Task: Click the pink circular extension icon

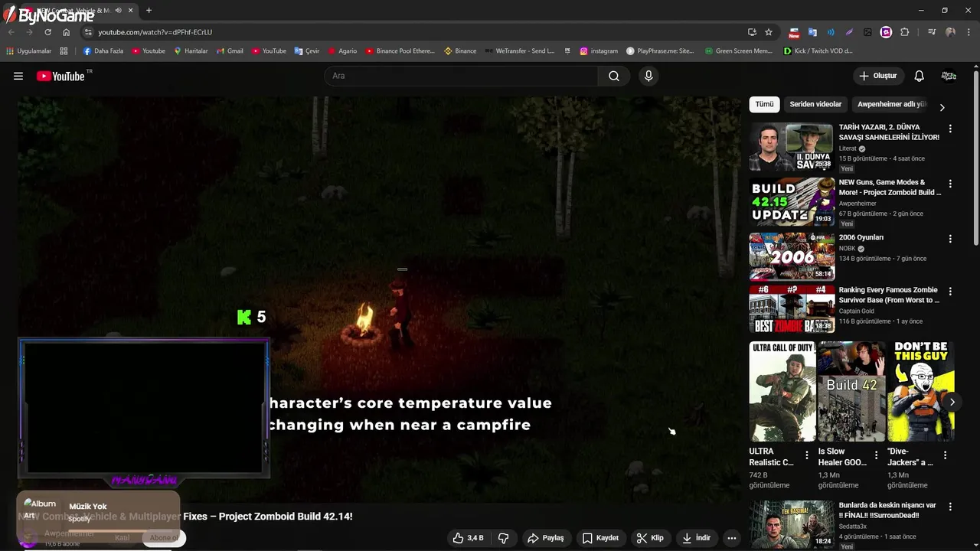Action: click(886, 32)
